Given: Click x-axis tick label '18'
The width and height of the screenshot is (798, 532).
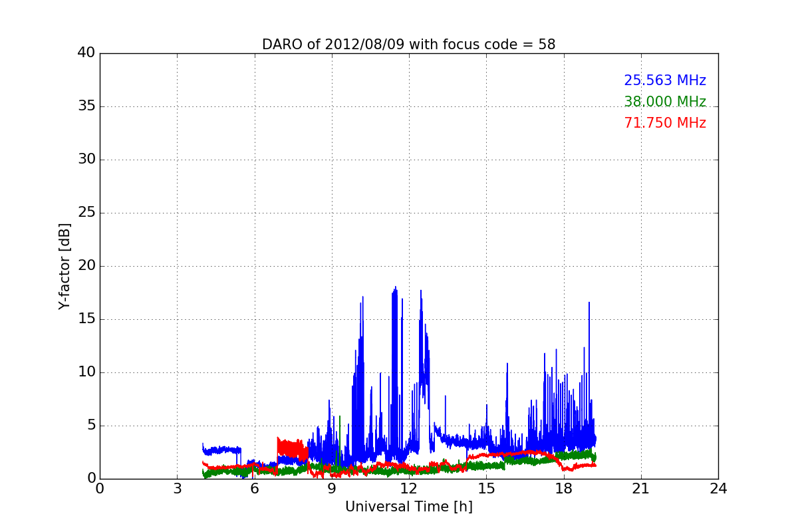Looking at the screenshot, I should 564,488.
